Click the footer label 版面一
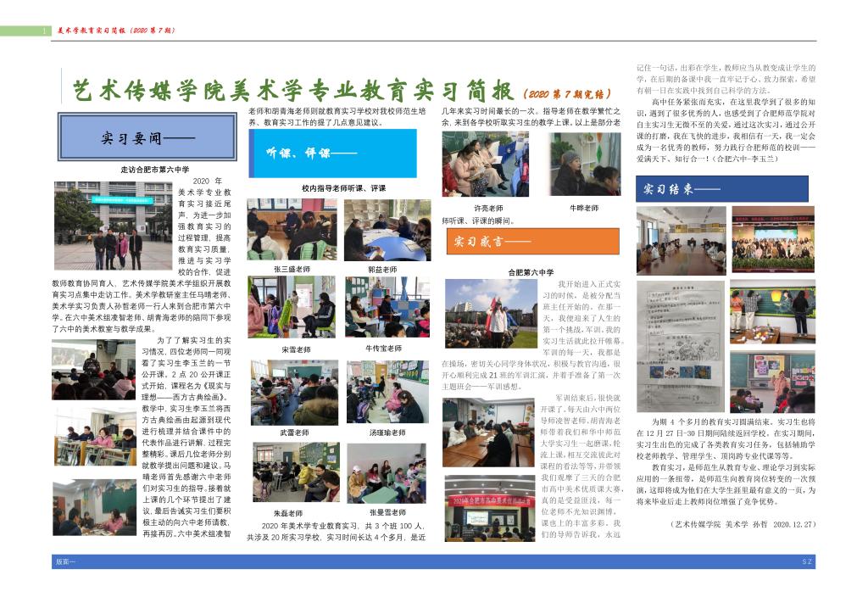The image size is (868, 614). click(x=64, y=562)
